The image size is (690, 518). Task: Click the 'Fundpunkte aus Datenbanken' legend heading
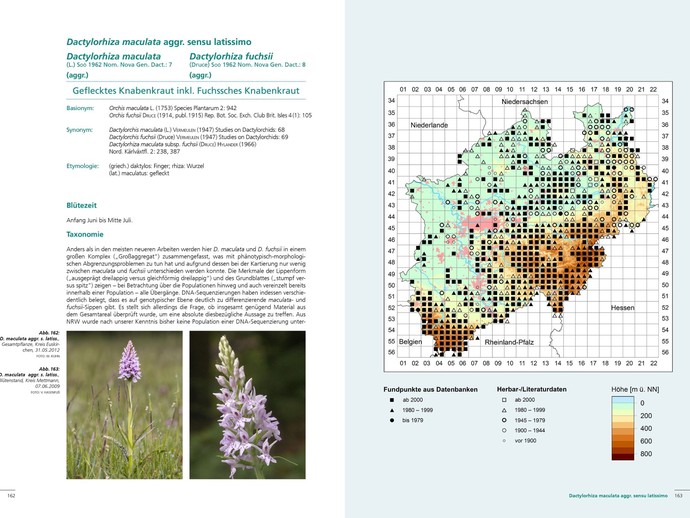click(430, 389)
